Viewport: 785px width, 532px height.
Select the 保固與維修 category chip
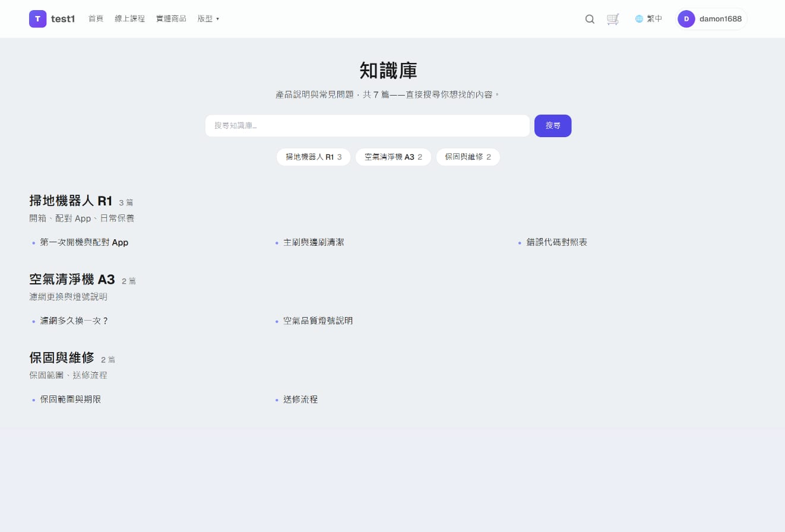tap(468, 157)
